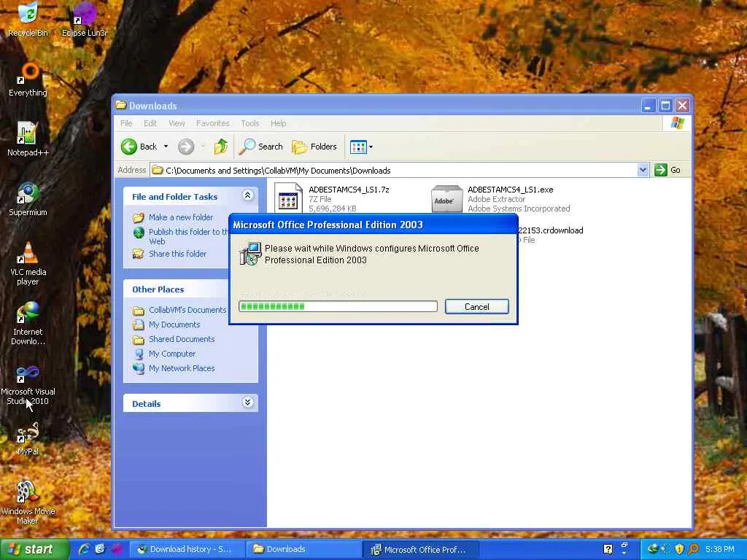Click the Go button beside address bar
Image resolution: width=747 pixels, height=560 pixels.
click(667, 170)
